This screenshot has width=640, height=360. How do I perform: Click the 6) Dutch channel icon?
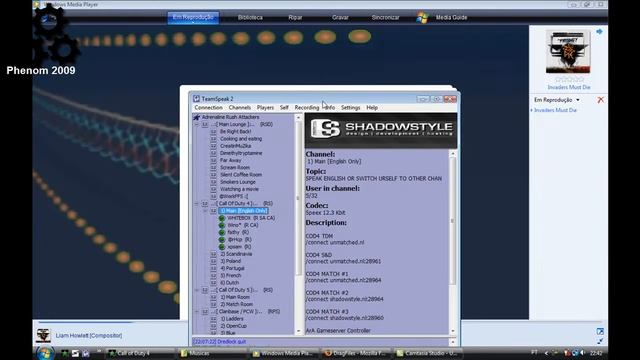[213, 282]
